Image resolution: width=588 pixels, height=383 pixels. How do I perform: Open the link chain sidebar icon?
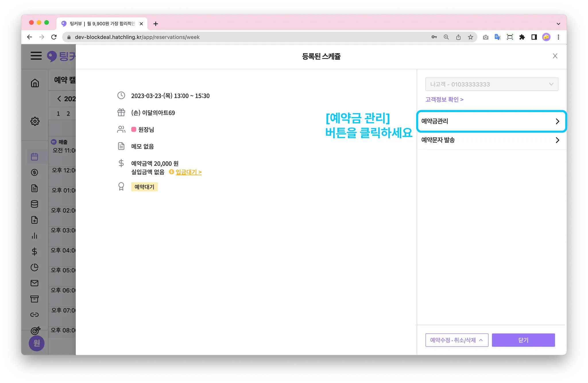[34, 315]
